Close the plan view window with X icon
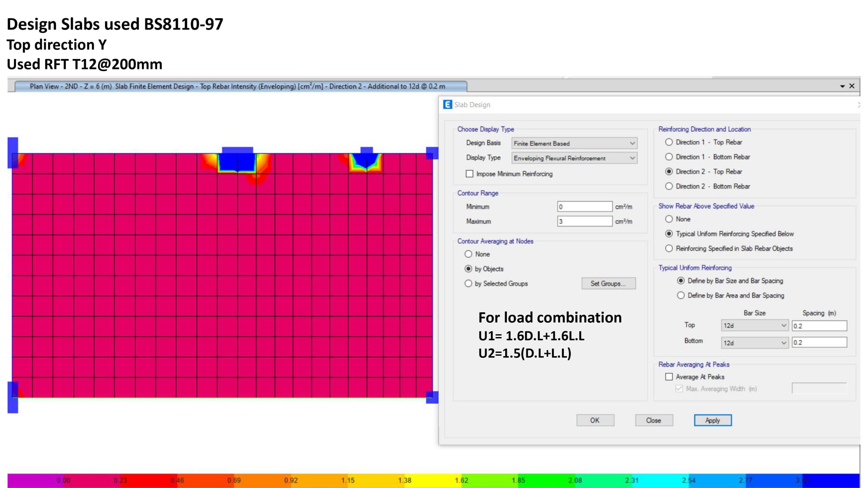The width and height of the screenshot is (868, 488). pyautogui.click(x=852, y=86)
